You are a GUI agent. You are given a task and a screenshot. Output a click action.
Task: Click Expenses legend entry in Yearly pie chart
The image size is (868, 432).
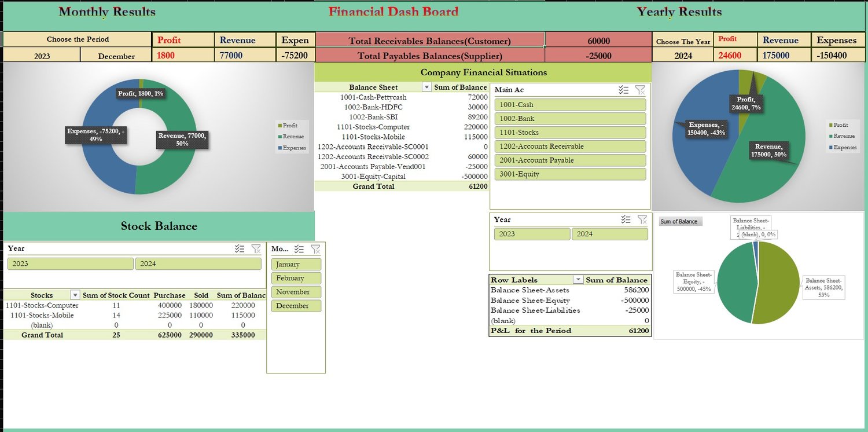[843, 147]
